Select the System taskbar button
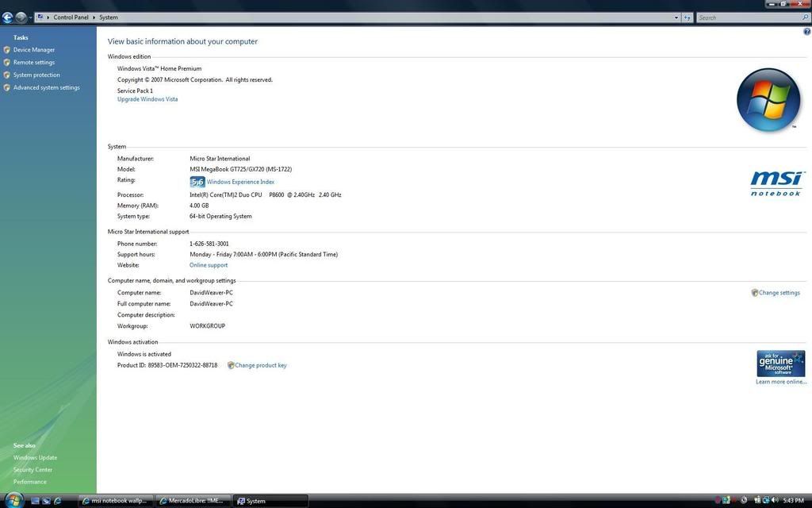812x508 pixels. [270, 501]
